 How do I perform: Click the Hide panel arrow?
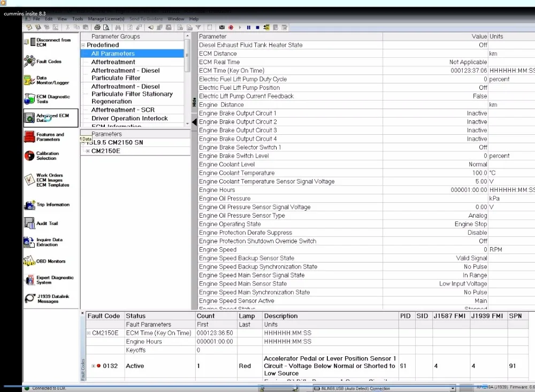(194, 122)
